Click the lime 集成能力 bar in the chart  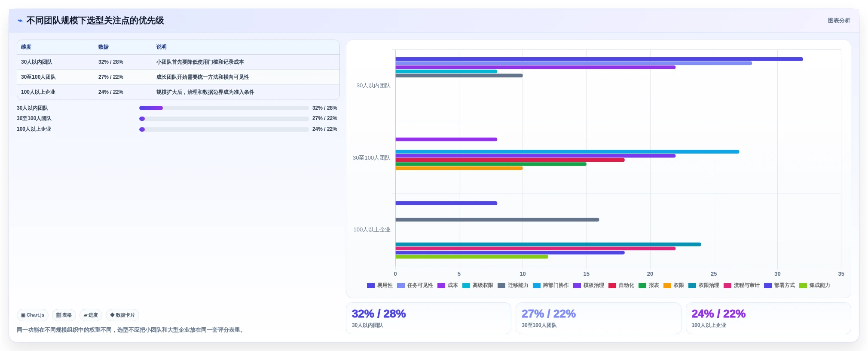(472, 257)
